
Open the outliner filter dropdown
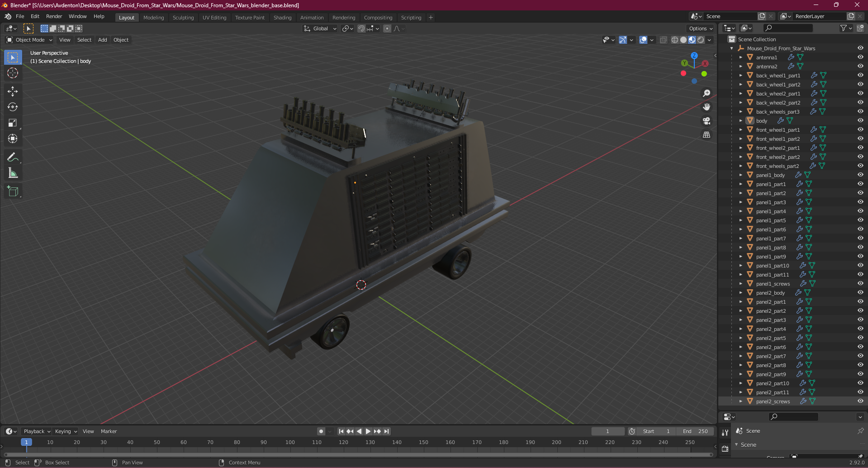[x=846, y=28]
